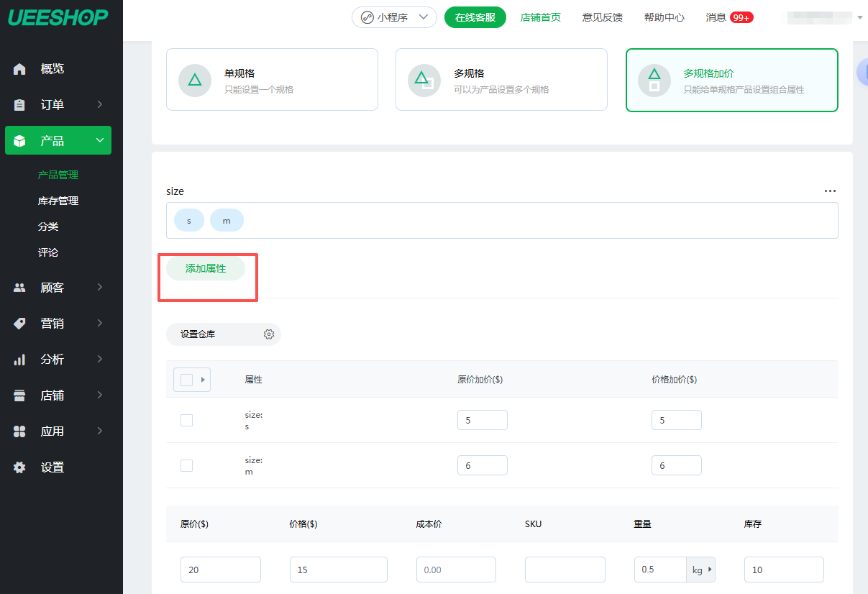The image size is (868, 594).
Task: Click the 在线客服 button
Action: coord(475,17)
